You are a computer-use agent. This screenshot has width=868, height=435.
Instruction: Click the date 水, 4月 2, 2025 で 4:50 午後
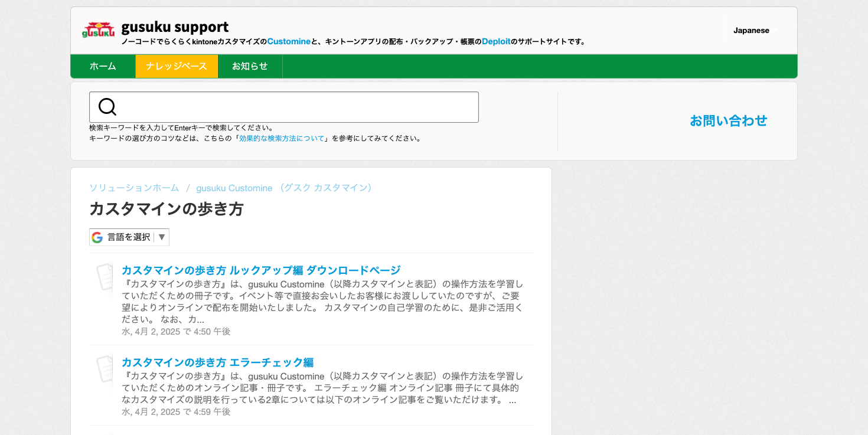[176, 332]
